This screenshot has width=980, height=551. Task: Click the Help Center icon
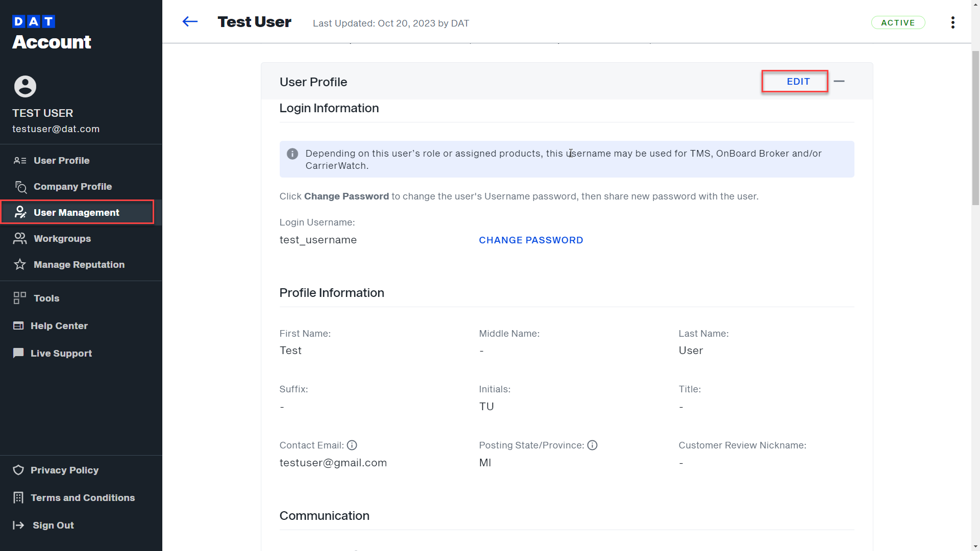[18, 325]
